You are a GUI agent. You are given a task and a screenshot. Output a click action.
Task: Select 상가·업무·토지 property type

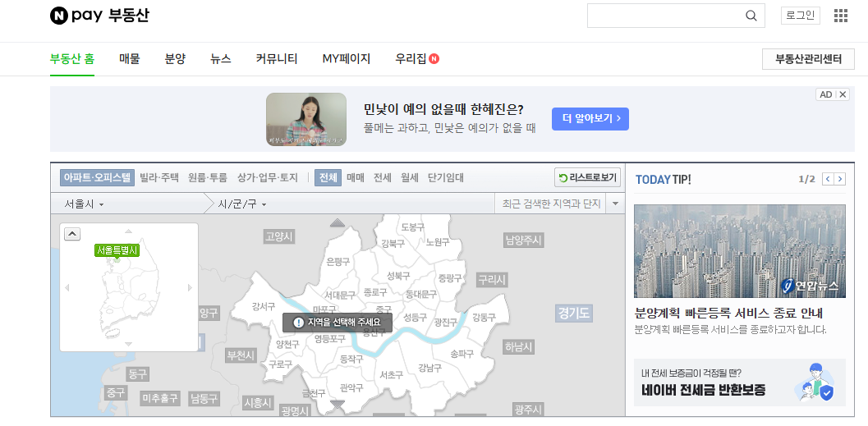coord(268,177)
